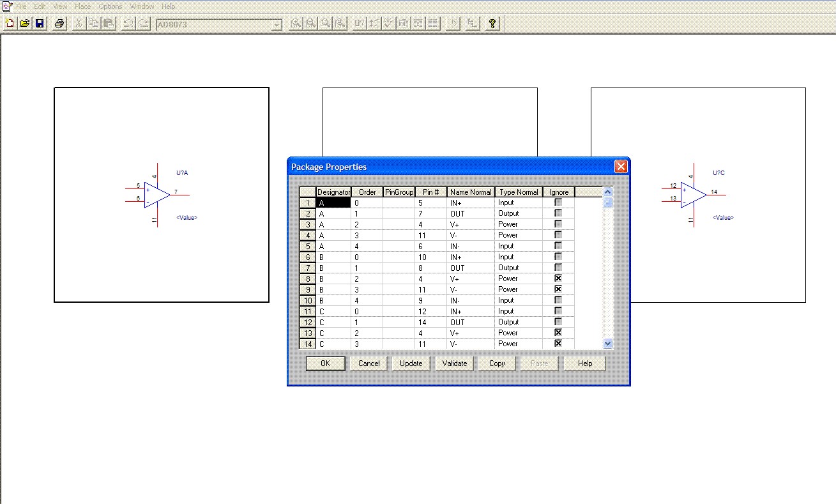Image resolution: width=836 pixels, height=504 pixels.
Task: Click the Print toolbar icon
Action: pos(59,24)
